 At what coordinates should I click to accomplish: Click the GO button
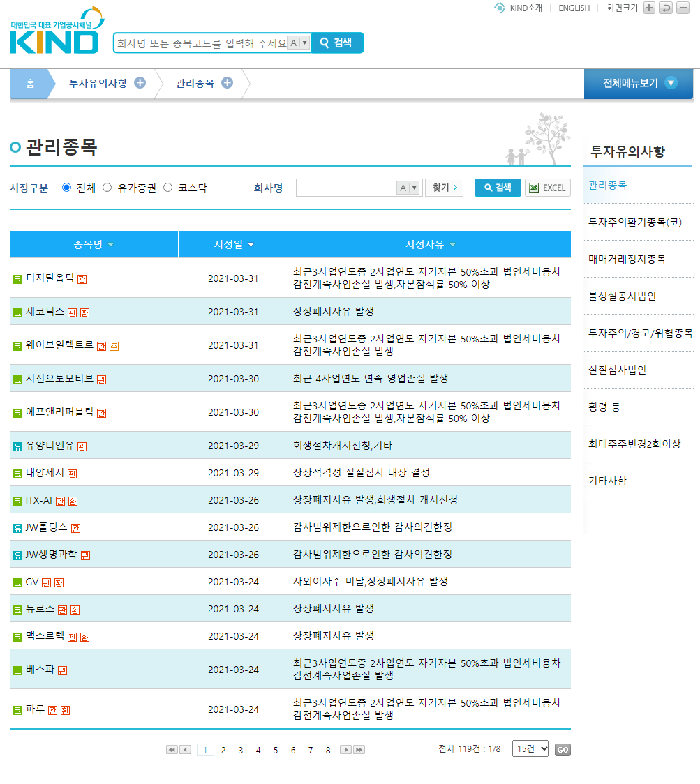tap(563, 750)
